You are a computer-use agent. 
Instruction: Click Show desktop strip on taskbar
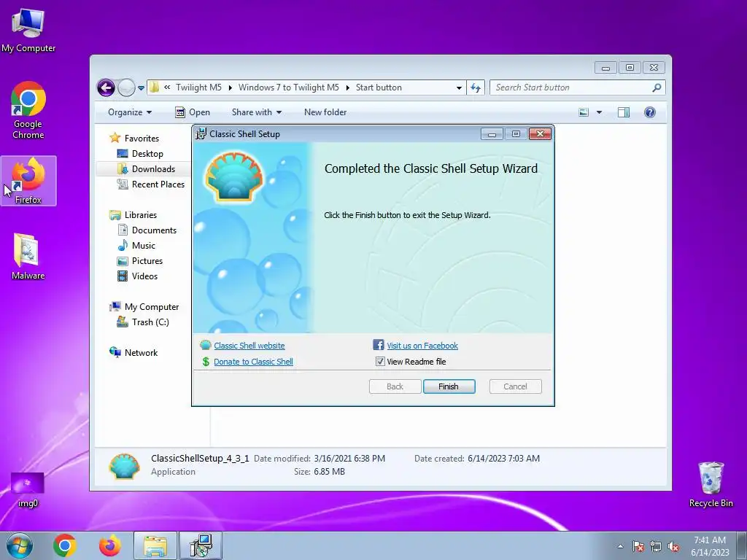click(x=742, y=545)
